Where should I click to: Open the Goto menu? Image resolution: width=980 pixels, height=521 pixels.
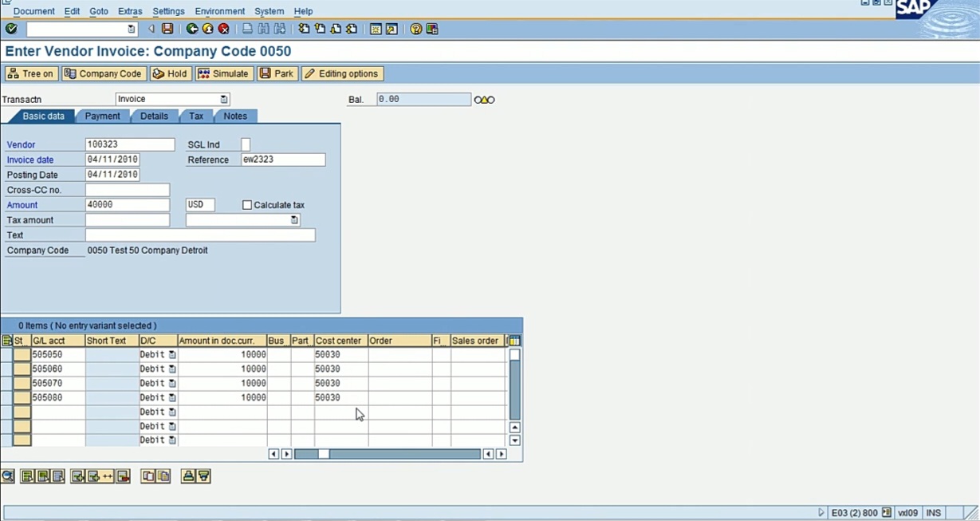(99, 11)
